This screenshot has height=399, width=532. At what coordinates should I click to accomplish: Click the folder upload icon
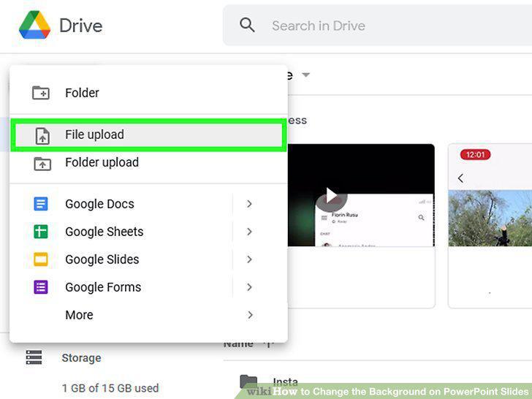[42, 164]
